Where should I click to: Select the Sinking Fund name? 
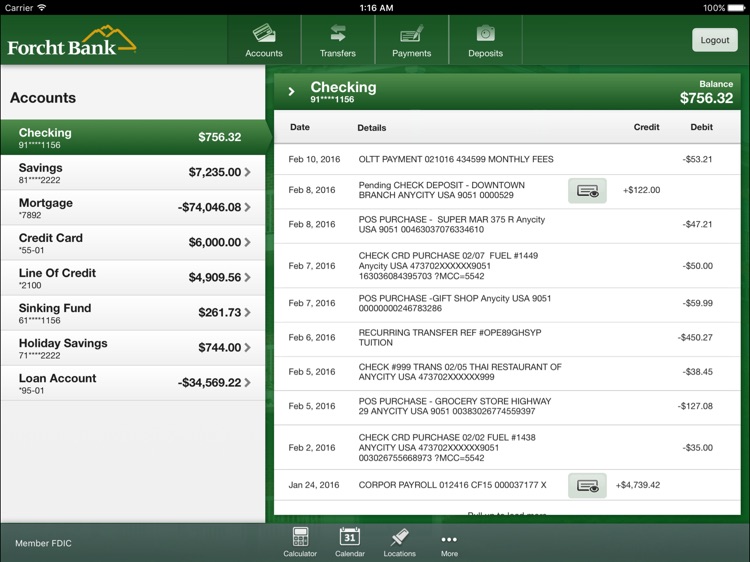click(55, 308)
